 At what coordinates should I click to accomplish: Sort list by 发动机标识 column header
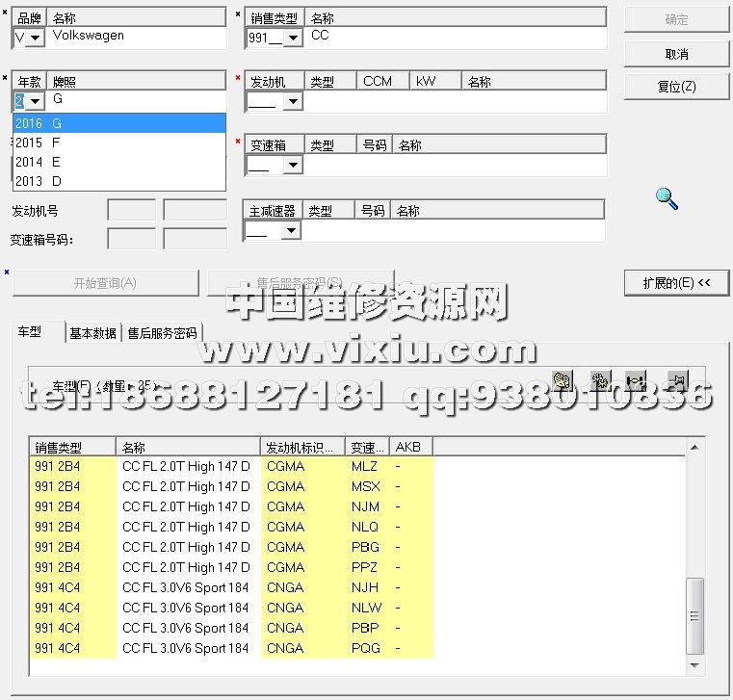coord(303,447)
